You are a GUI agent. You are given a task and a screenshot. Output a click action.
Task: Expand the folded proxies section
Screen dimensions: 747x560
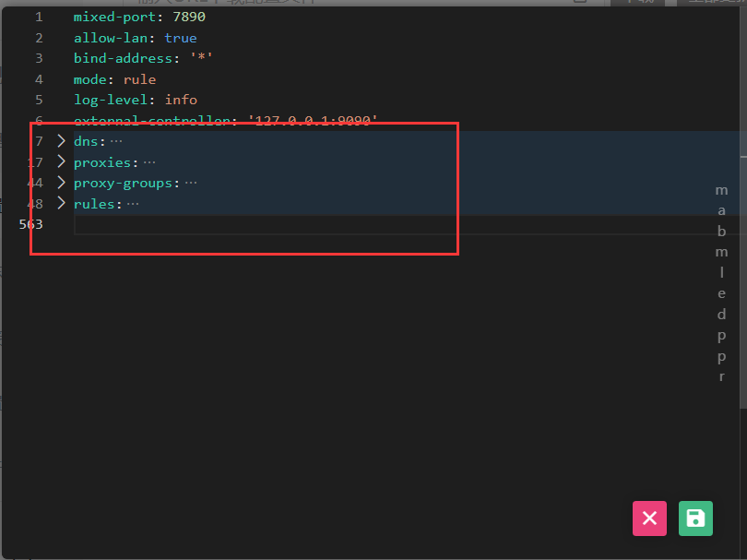[61, 161]
